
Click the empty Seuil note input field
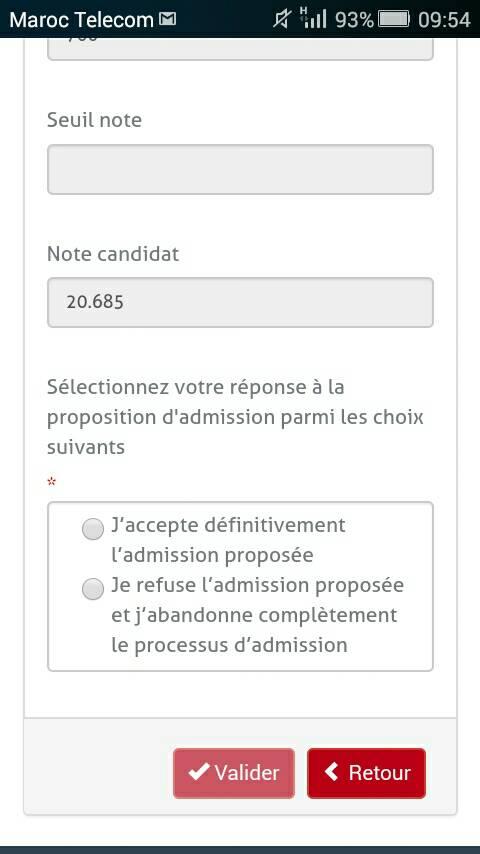click(240, 169)
